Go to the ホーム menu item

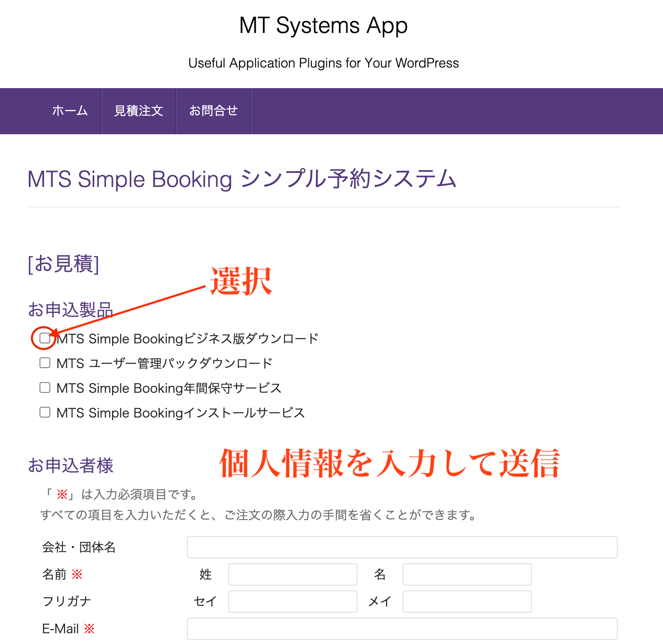point(70,111)
